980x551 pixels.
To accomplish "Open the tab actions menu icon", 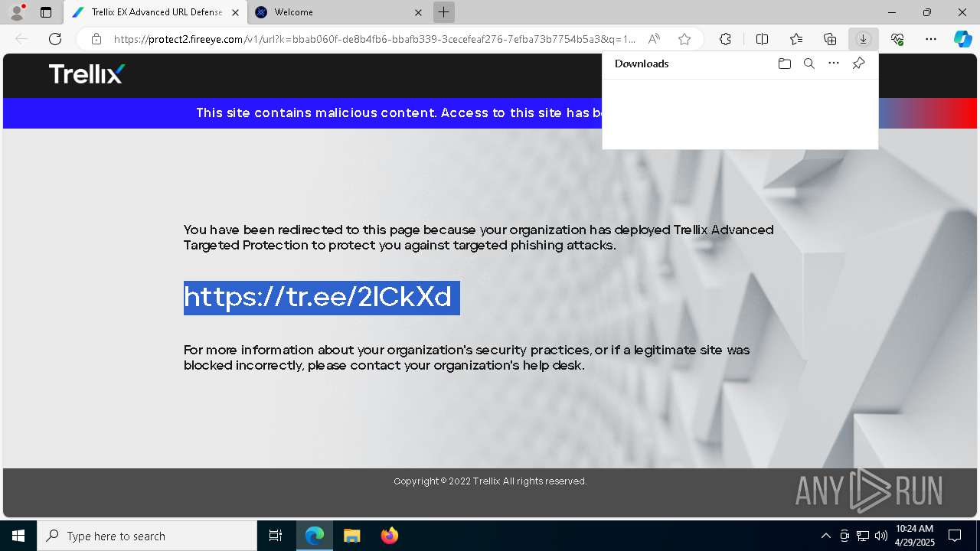I will coord(46,12).
